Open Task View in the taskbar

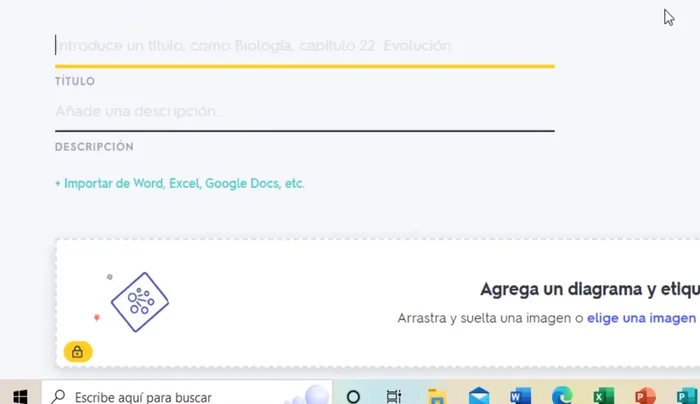[x=394, y=396]
